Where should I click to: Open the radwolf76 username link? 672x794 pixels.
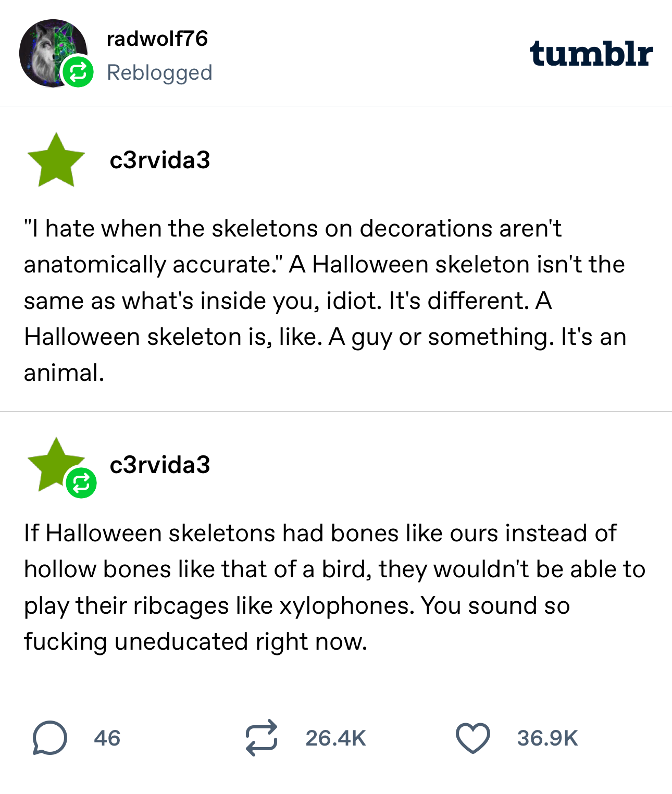[157, 39]
